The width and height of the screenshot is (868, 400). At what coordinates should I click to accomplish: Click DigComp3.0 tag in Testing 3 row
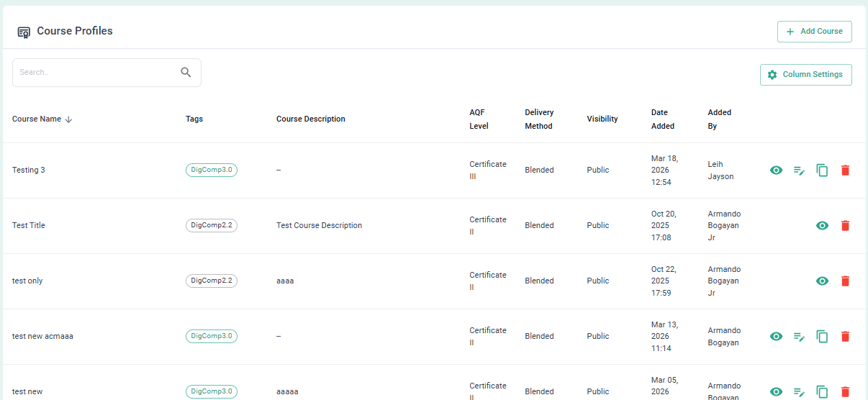pyautogui.click(x=212, y=170)
